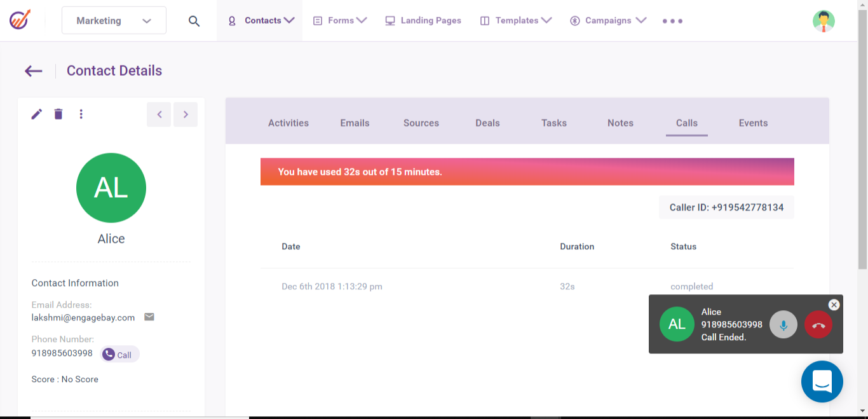Expand the Campaigns navigation menu
This screenshot has width=868, height=419.
pyautogui.click(x=608, y=20)
